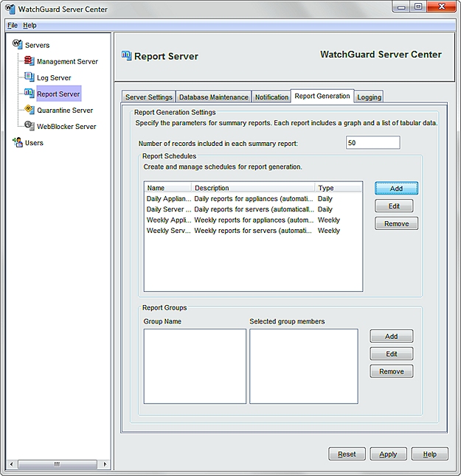The height and width of the screenshot is (476, 461).
Task: Edit the selected report group
Action: coord(391,354)
